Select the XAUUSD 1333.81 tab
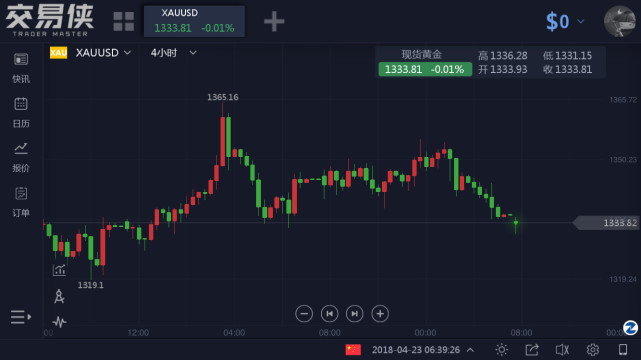The image size is (641, 360). [x=194, y=21]
